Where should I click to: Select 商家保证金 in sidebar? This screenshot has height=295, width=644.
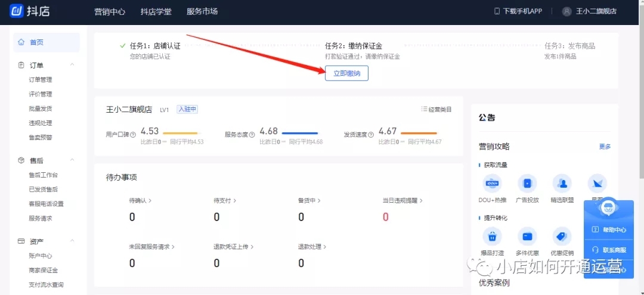tap(43, 270)
